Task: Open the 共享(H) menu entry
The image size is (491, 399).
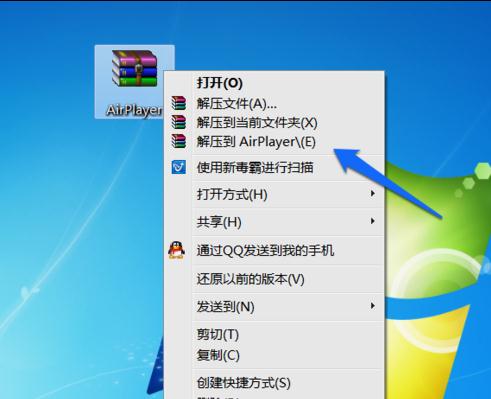Action: (274, 222)
